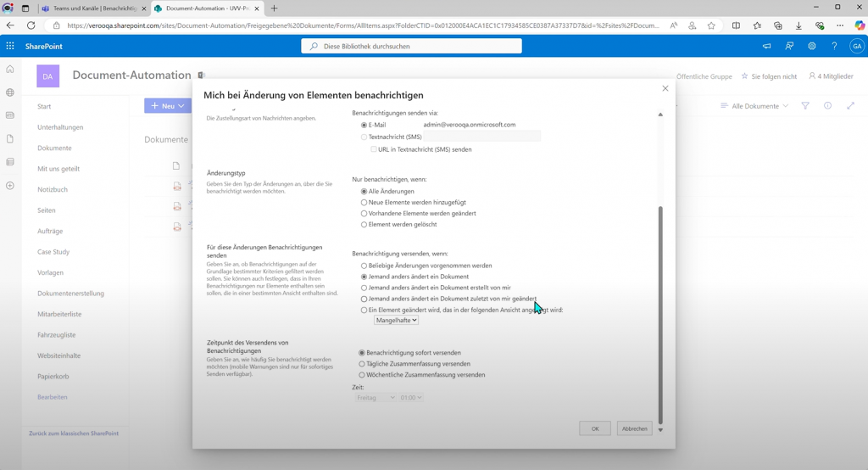Select Dokument erstellt von mir option
This screenshot has width=868, height=470.
click(x=364, y=288)
